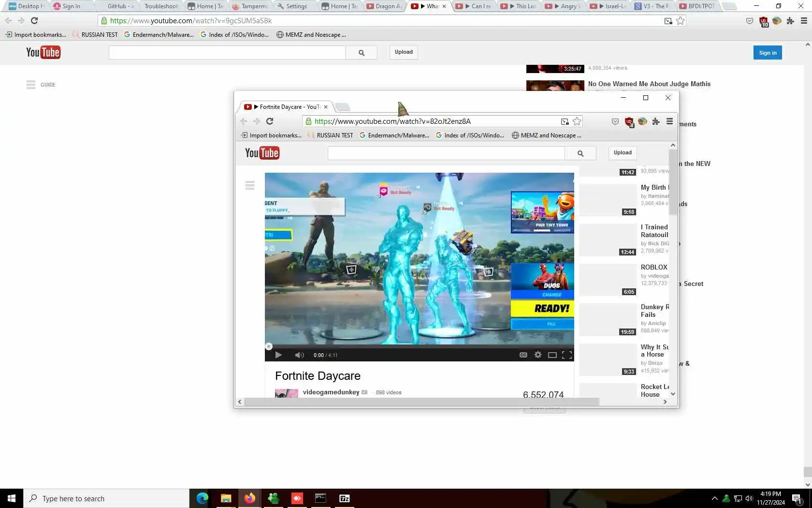Open 7-Zip from the taskbar
Viewport: 812px width, 508px height.
point(345,498)
